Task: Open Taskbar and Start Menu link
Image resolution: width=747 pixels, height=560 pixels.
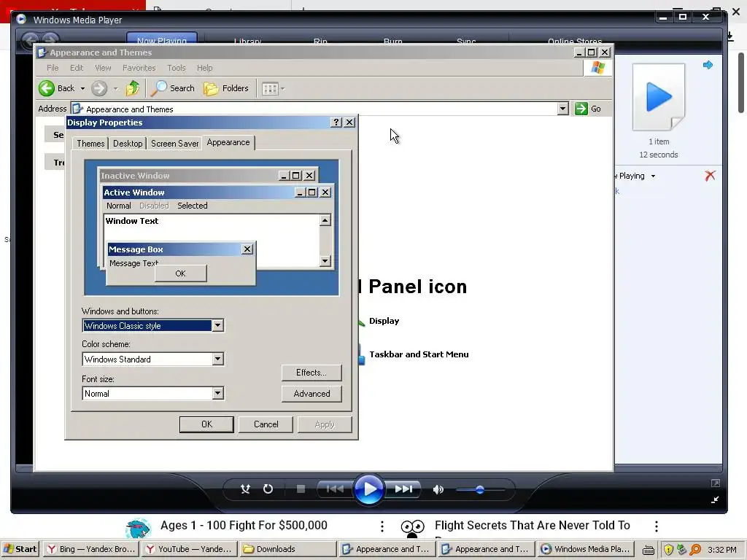Action: coord(419,354)
